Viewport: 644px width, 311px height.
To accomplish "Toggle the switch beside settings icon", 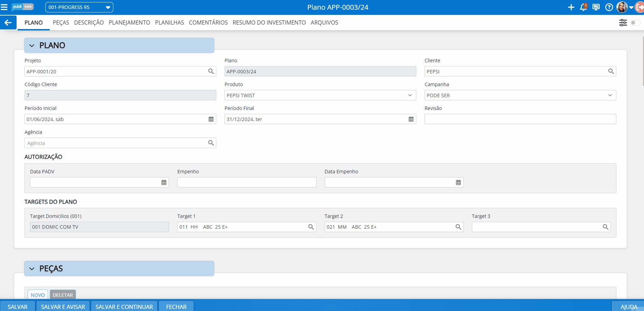I will [635, 22].
